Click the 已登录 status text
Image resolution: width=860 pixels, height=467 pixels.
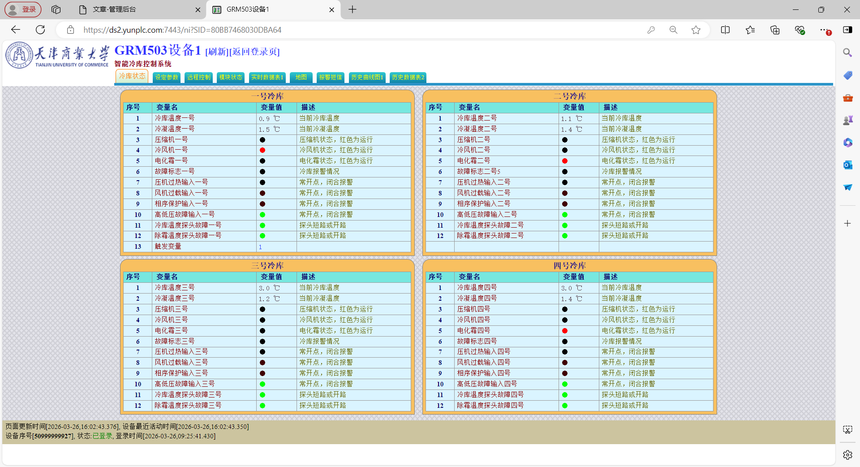[x=102, y=436]
